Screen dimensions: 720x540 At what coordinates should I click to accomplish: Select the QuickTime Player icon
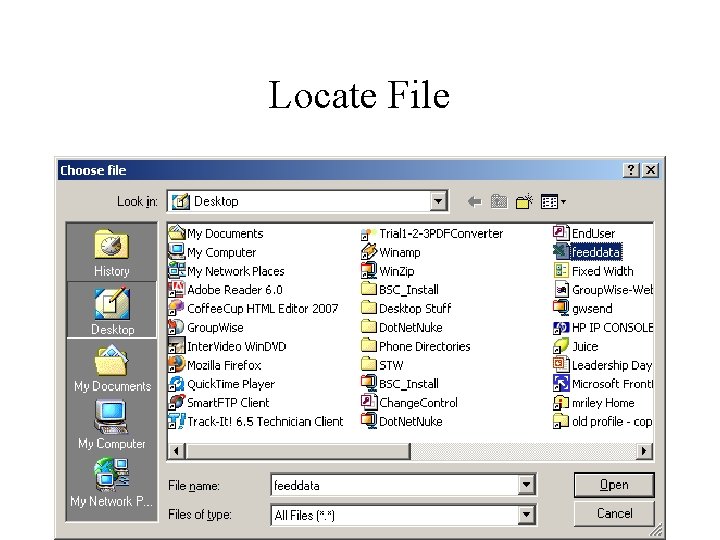click(176, 383)
